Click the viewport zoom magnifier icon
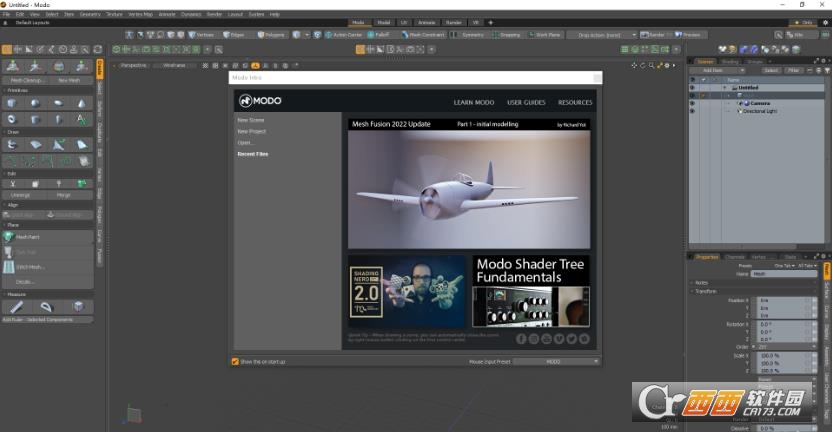832x432 pixels. 651,66
